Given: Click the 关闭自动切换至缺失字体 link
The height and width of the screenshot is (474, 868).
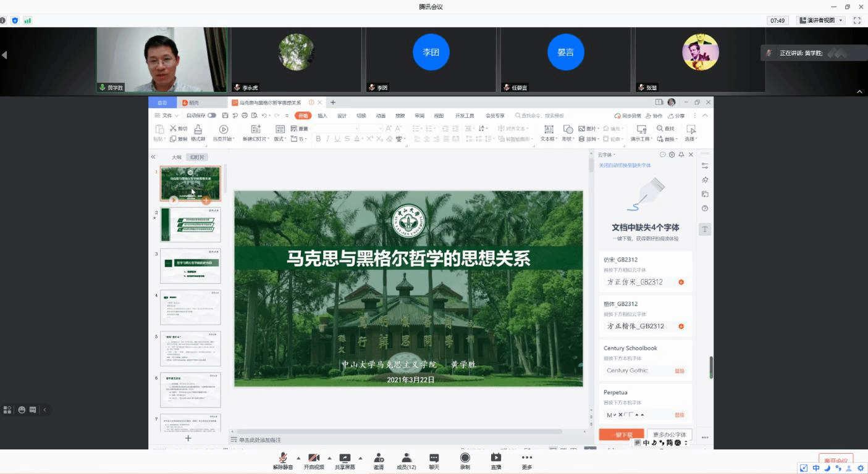Looking at the screenshot, I should coord(625,165).
